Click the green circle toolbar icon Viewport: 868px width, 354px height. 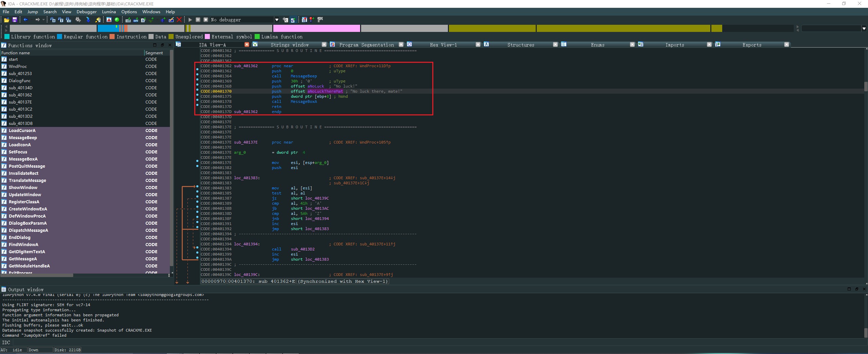117,20
